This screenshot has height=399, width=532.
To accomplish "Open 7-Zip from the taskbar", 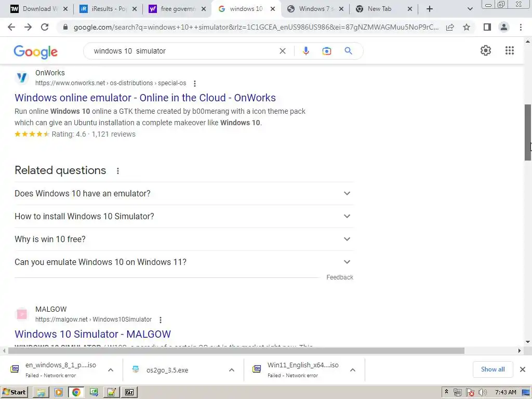I will click(129, 392).
